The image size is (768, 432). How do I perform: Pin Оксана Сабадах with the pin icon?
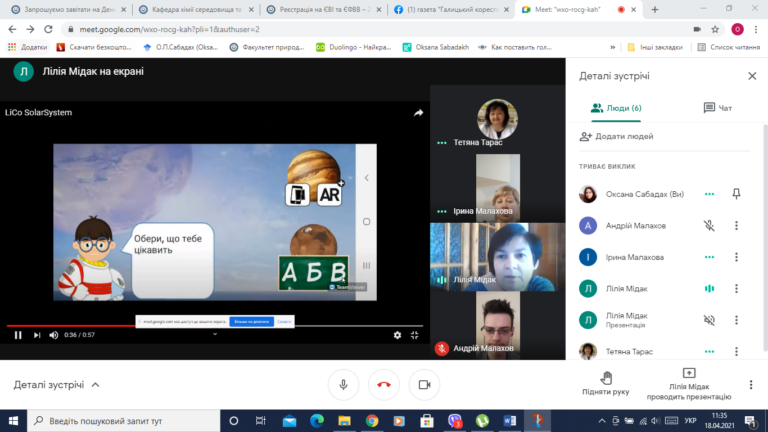pyautogui.click(x=736, y=194)
